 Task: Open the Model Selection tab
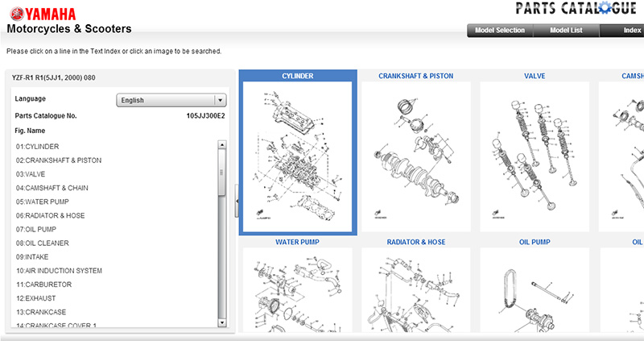[x=500, y=31]
